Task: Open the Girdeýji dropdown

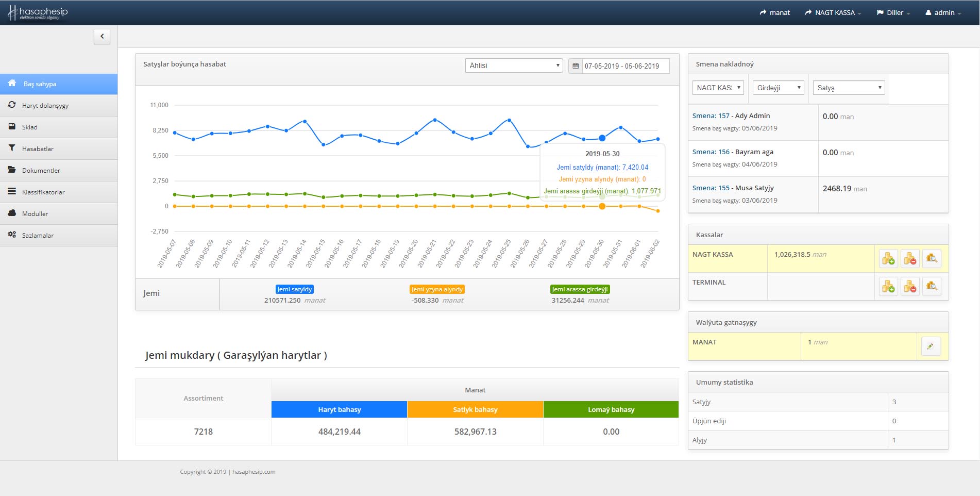Action: tap(778, 88)
